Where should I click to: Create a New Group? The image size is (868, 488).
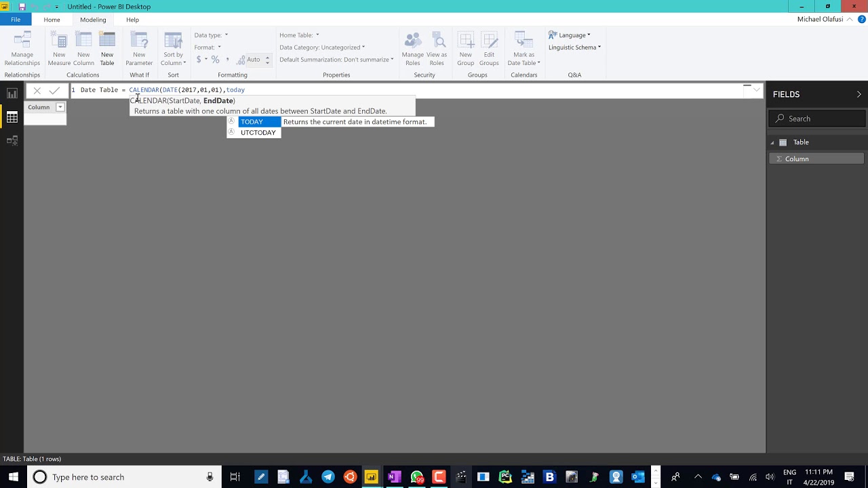[466, 49]
